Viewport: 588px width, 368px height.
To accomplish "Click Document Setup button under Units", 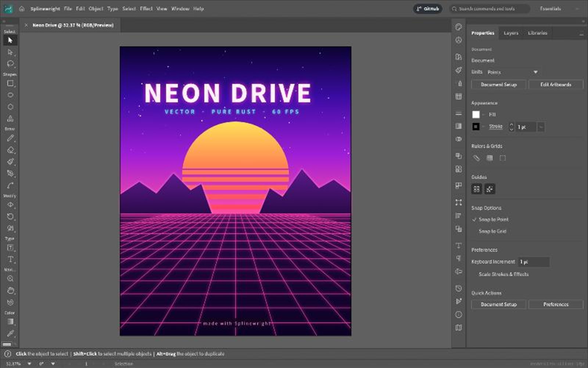I will 499,84.
